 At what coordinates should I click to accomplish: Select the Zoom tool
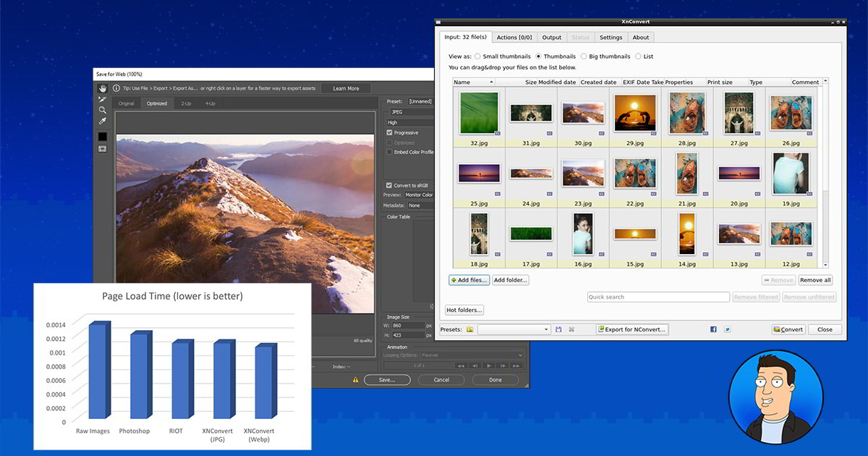[x=102, y=109]
